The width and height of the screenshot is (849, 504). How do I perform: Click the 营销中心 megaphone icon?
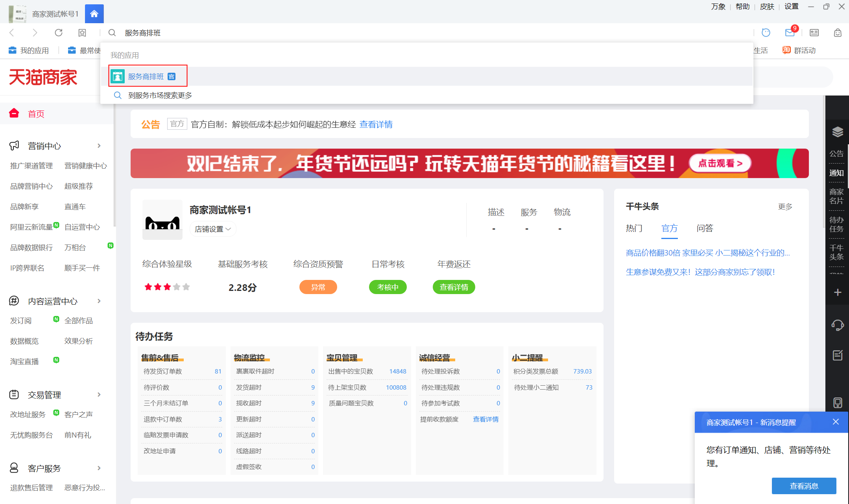pyautogui.click(x=14, y=146)
